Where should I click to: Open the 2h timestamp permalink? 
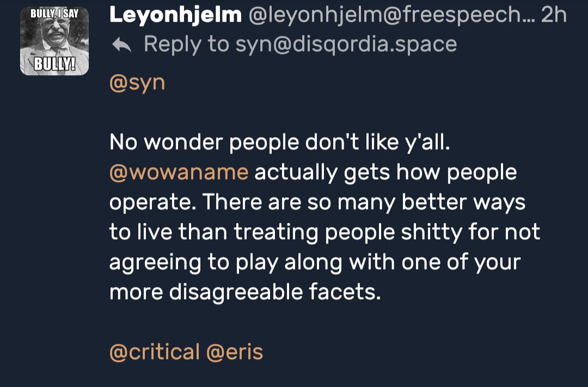coord(554,15)
